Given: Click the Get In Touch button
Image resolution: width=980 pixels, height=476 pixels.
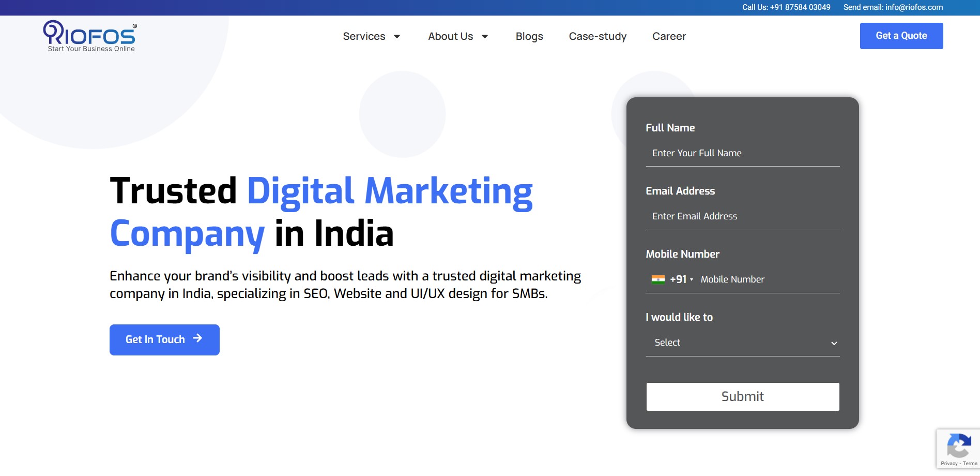Looking at the screenshot, I should coord(164,340).
